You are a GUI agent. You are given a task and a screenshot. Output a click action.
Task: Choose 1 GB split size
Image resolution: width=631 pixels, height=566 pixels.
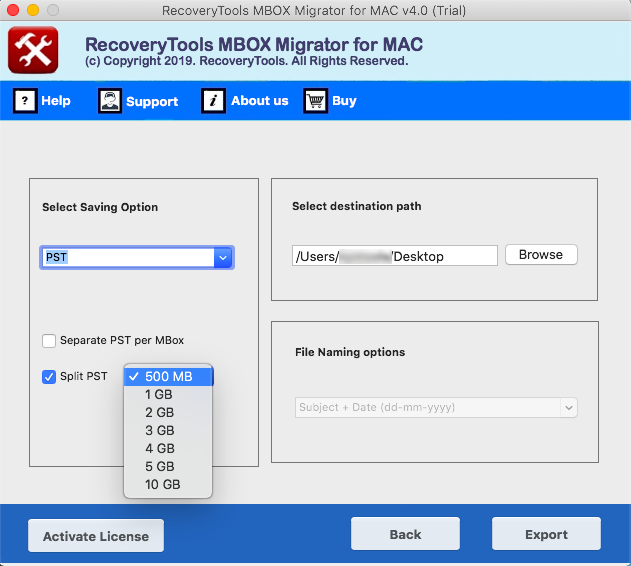pyautogui.click(x=168, y=395)
